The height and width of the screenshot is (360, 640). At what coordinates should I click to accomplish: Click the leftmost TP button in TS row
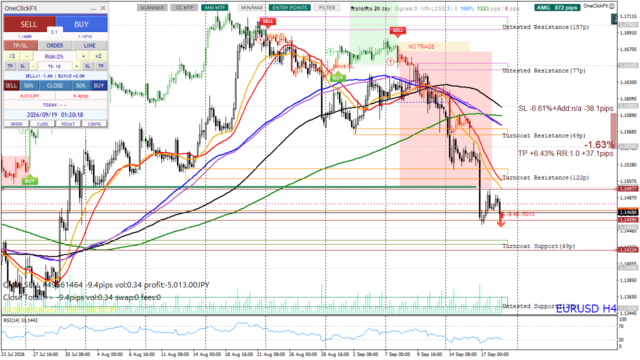[10, 66]
